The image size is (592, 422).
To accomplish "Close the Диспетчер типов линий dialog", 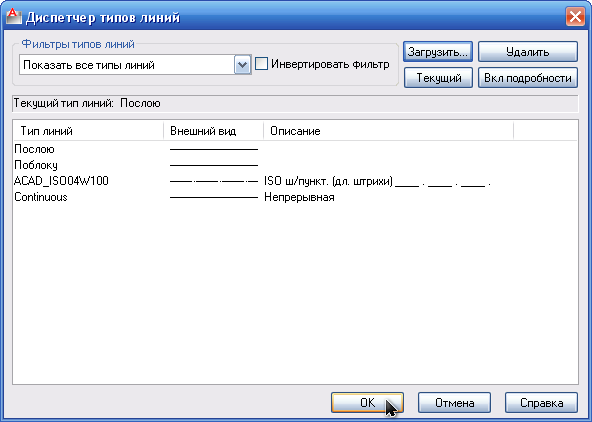I will coord(575,17).
